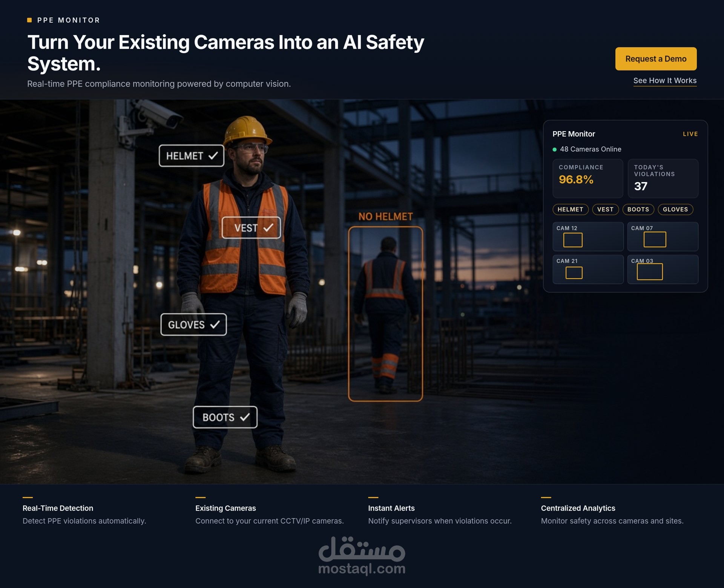
Task: Click the main headline about AI Safety System
Action: point(225,53)
